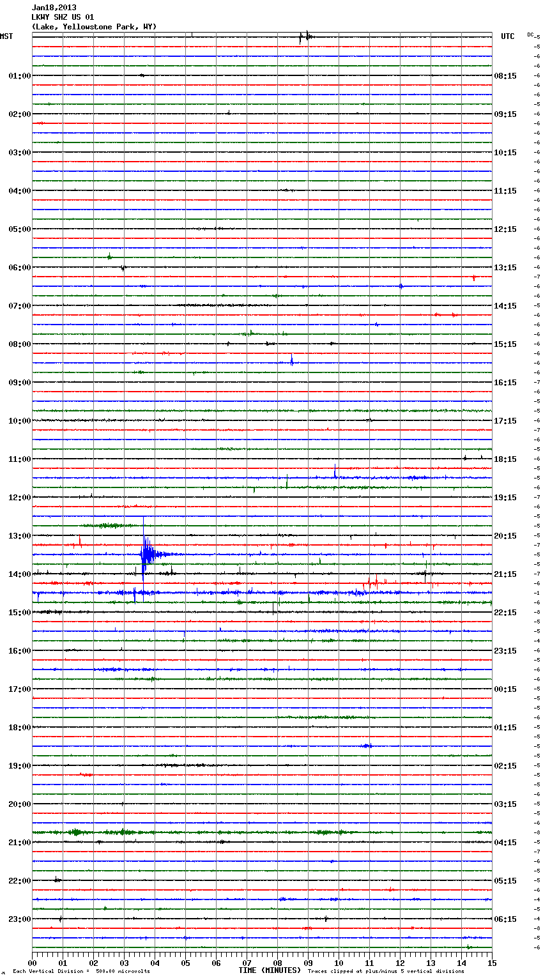Click the Traces clipped at plus/minus footer note
The width and height of the screenshot is (543, 980).
click(x=386, y=971)
